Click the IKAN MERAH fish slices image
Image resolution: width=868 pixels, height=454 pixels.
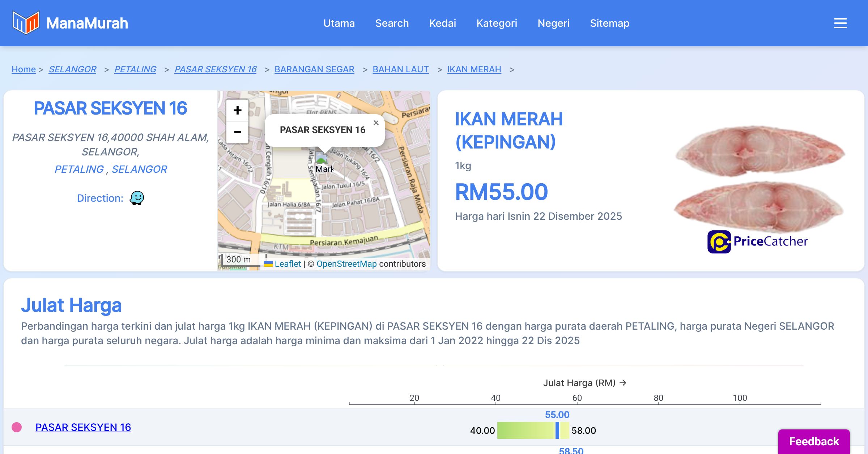point(759,177)
